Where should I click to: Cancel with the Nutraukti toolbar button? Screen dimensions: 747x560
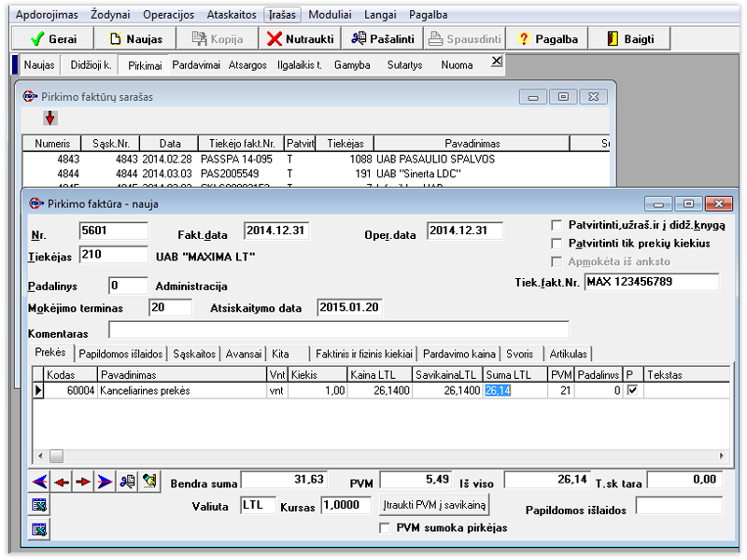pyautogui.click(x=300, y=38)
